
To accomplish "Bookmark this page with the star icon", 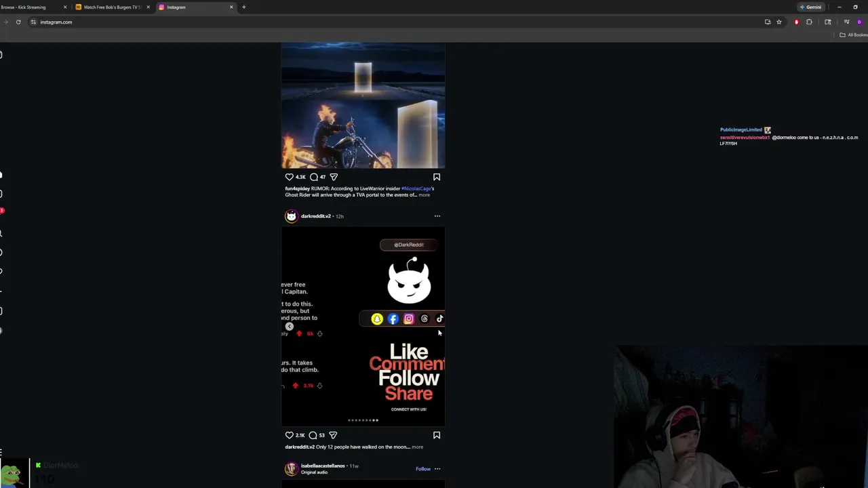I will click(779, 22).
